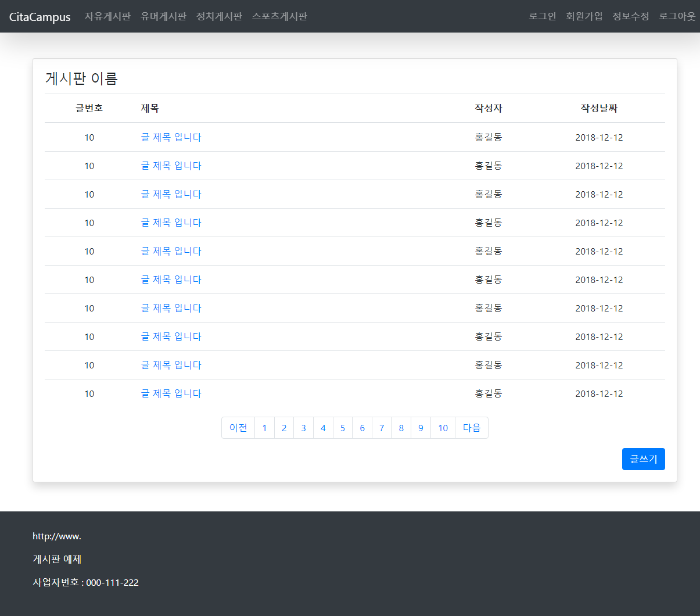Screen dimensions: 700x616
Task: Click the 글쓰기 write post button
Action: (x=643, y=459)
